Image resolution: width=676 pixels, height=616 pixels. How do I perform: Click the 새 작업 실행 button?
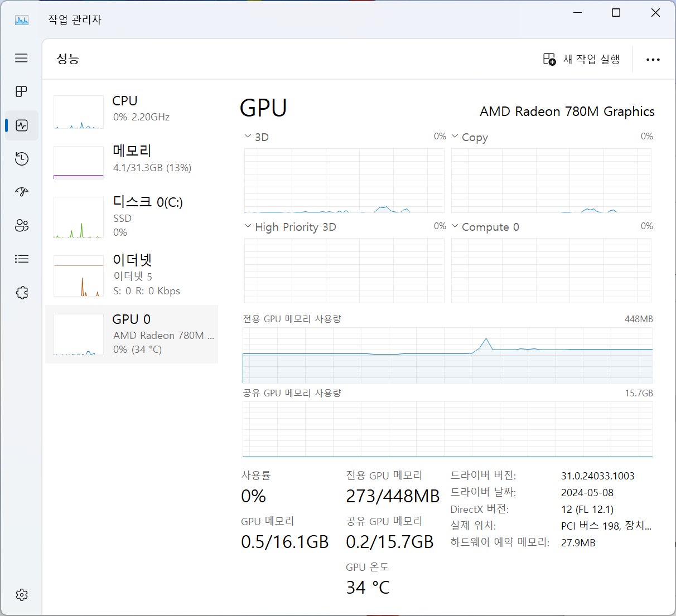581,59
